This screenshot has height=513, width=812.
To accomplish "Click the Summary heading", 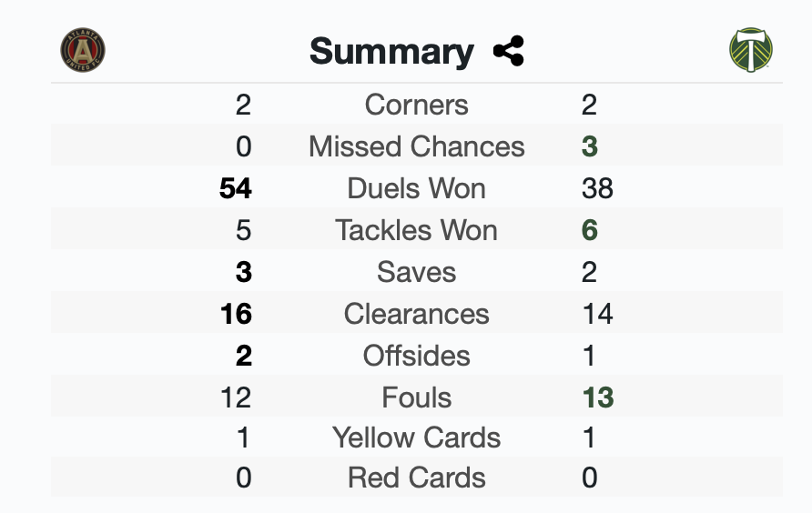I will pos(391,52).
